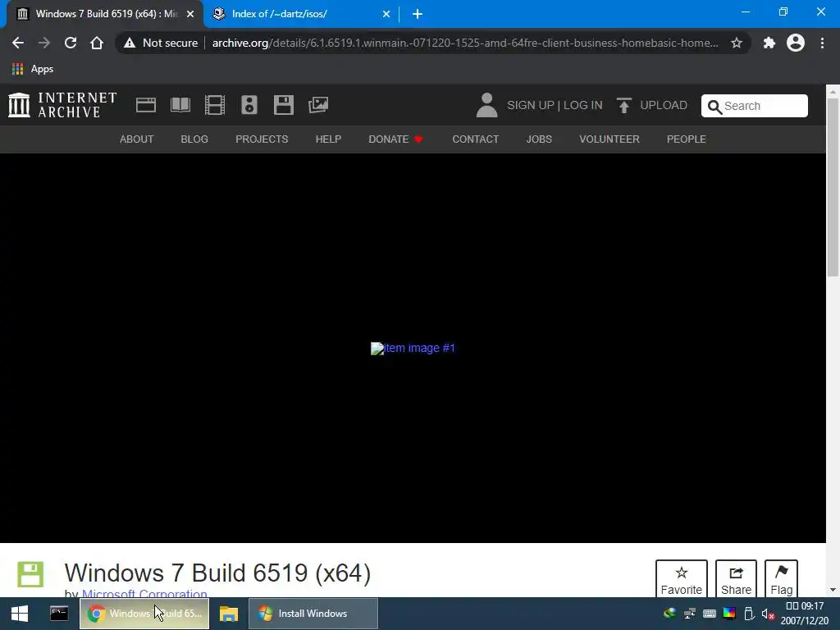
Task: Click the Favorite button
Action: coord(682,578)
